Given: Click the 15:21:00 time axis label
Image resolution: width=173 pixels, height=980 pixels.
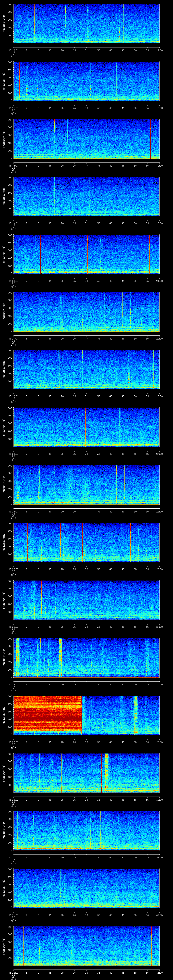Looking at the screenshot, I should (x=14, y=339).
